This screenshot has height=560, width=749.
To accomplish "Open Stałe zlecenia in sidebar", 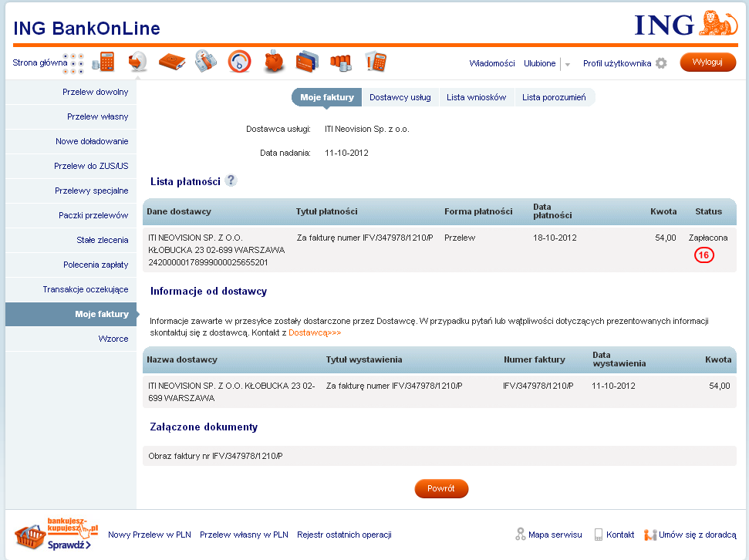I will pyautogui.click(x=71, y=241).
